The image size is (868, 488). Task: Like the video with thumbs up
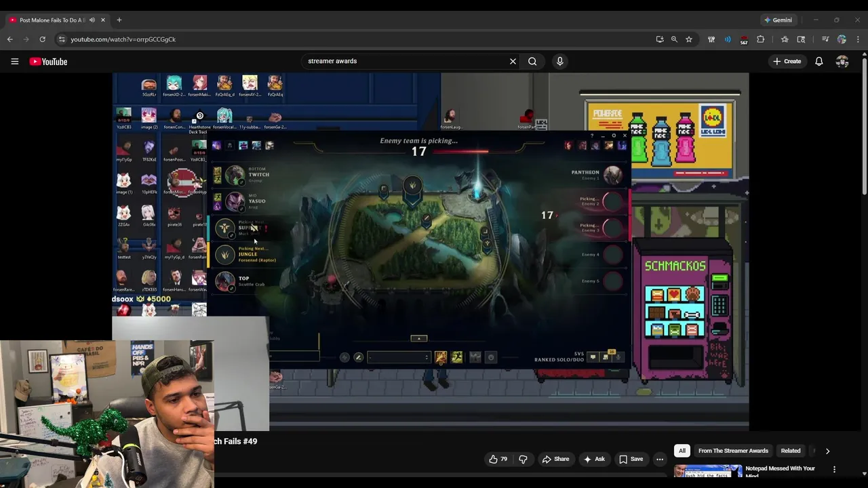[x=498, y=459]
